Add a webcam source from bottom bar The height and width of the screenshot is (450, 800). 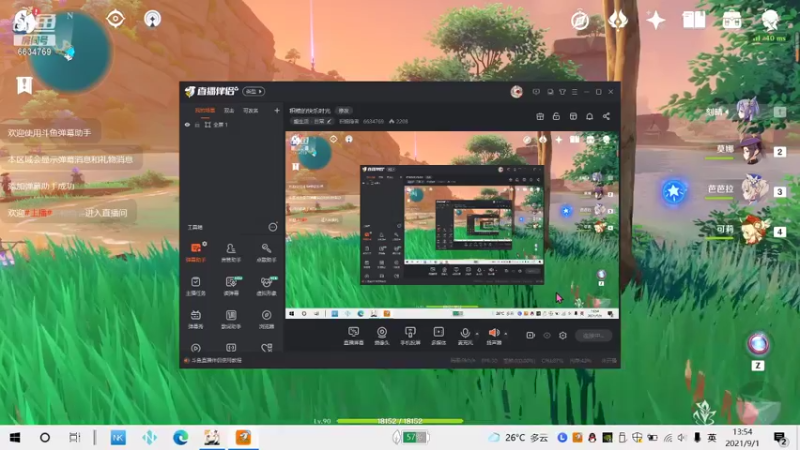click(382, 336)
